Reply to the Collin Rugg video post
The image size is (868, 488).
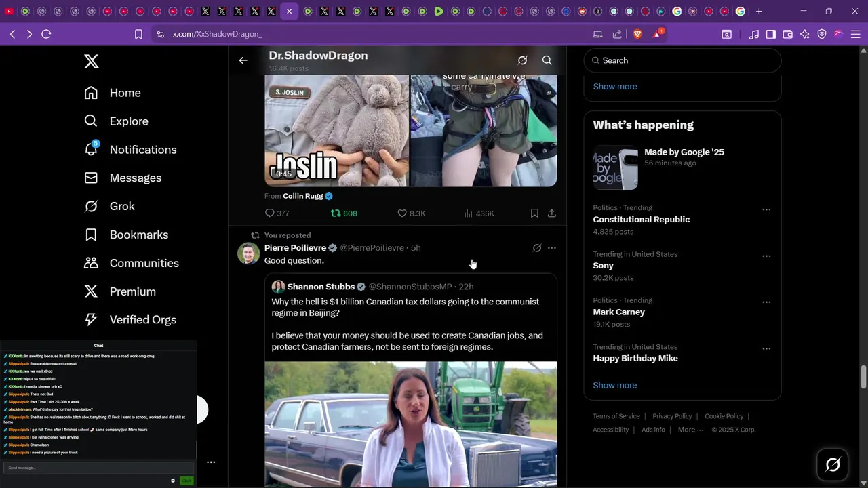click(277, 213)
